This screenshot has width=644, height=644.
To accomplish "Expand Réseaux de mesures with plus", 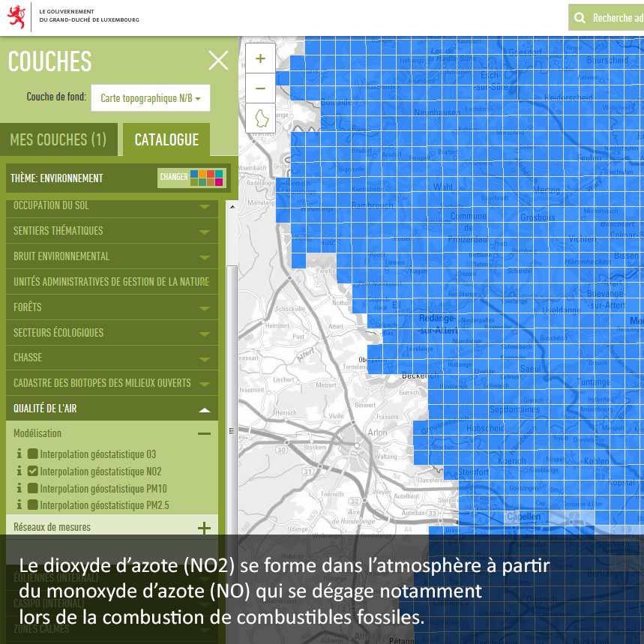I will pos(203,528).
